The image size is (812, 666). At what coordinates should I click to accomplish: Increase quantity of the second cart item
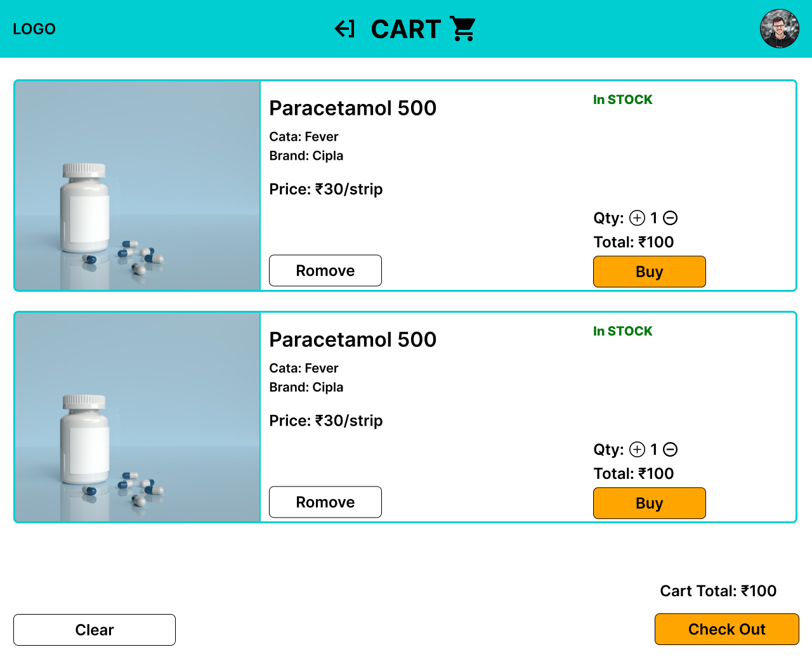[637, 450]
